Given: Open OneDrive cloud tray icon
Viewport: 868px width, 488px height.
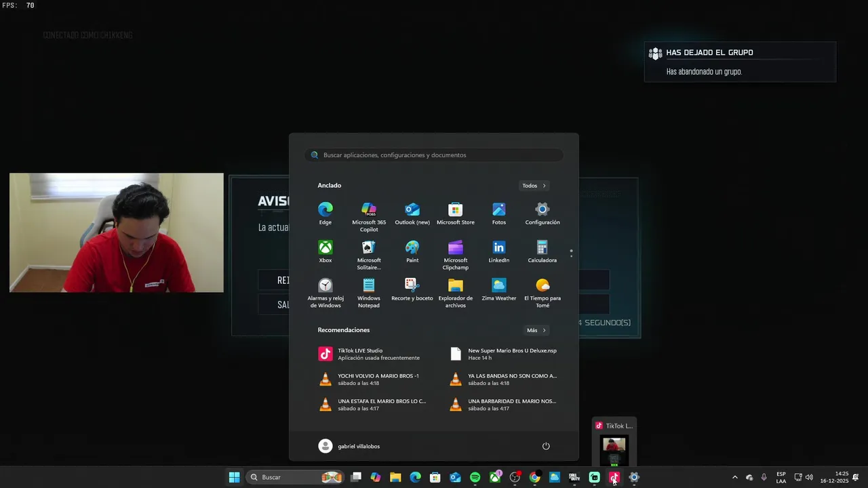Looking at the screenshot, I should [749, 477].
